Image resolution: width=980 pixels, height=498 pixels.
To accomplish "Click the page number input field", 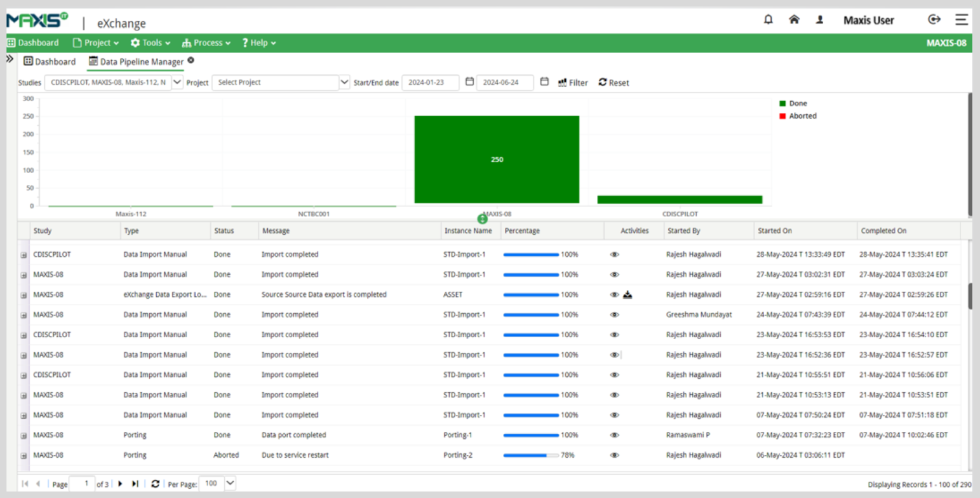I will pyautogui.click(x=81, y=484).
